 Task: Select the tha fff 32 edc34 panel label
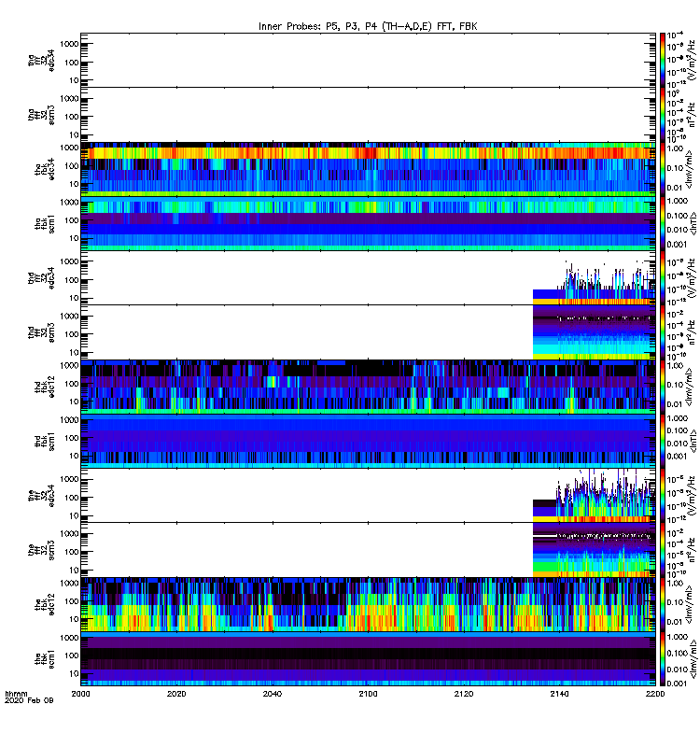(41, 61)
